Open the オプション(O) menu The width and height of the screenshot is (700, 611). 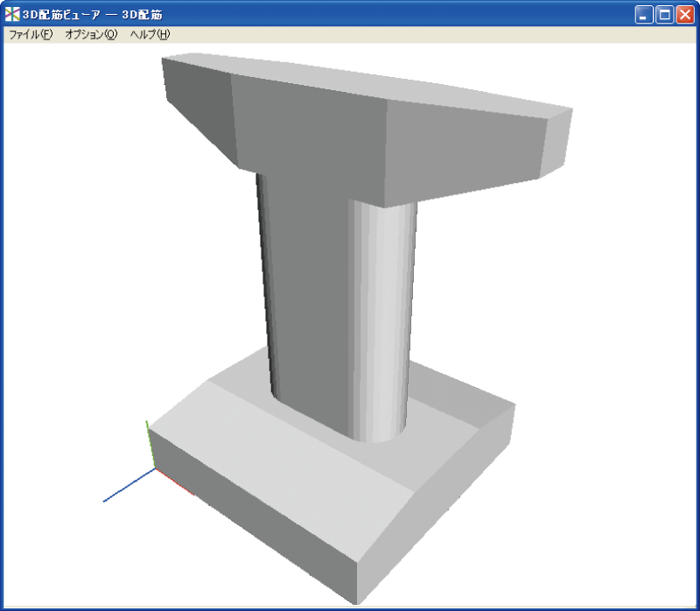coord(91,34)
